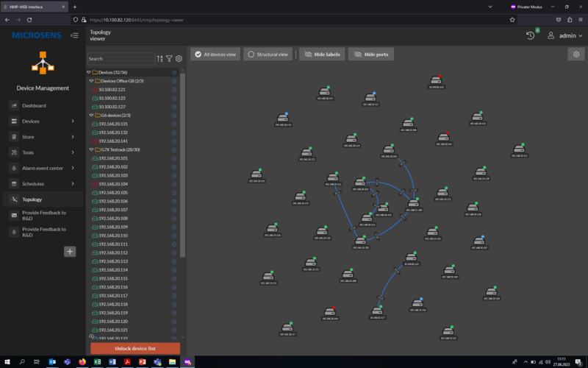Toggle Hide ports on topology
Image resolution: width=588 pixels, height=368 pixels.
click(371, 54)
